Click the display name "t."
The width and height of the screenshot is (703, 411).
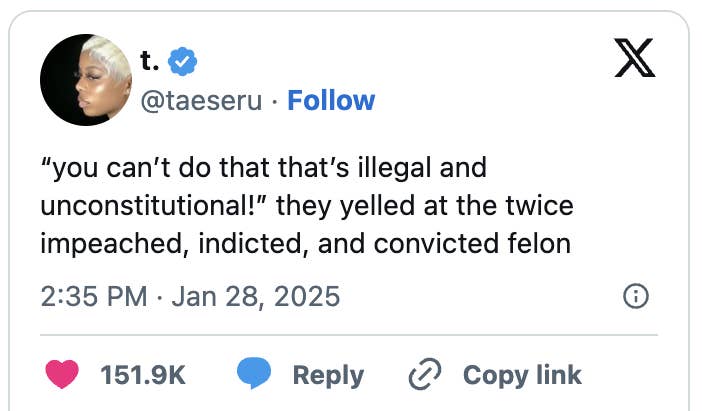[150, 62]
